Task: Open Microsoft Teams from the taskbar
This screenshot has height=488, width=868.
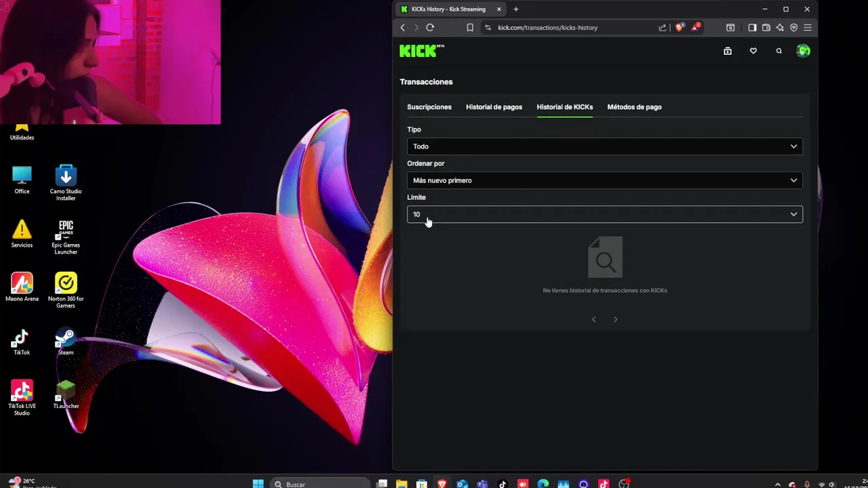Action: click(x=482, y=484)
